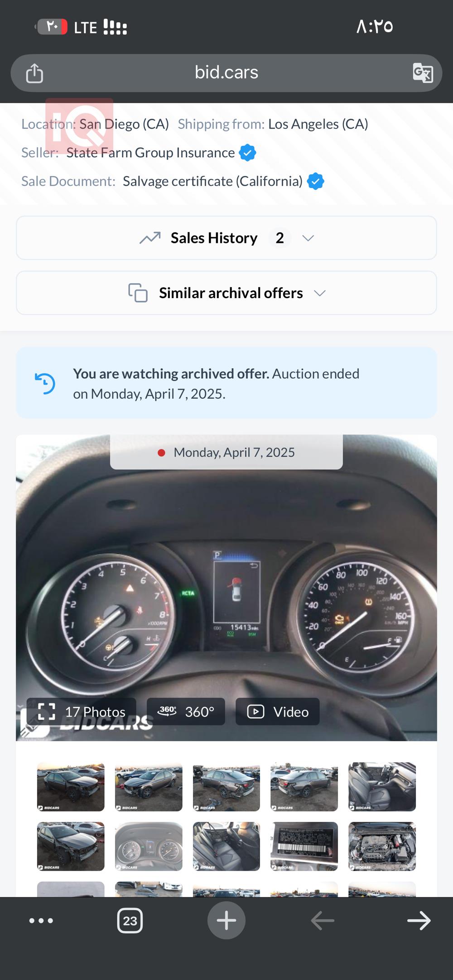The width and height of the screenshot is (453, 980).
Task: Add a new tab with plus button
Action: 226,920
